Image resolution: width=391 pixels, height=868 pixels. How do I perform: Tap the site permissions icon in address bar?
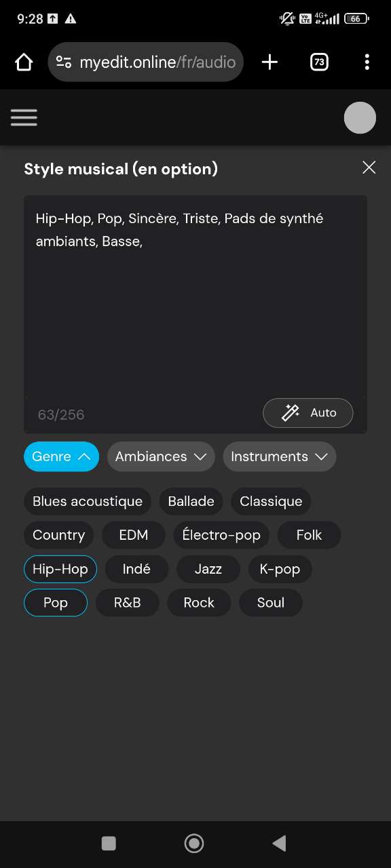coord(63,62)
